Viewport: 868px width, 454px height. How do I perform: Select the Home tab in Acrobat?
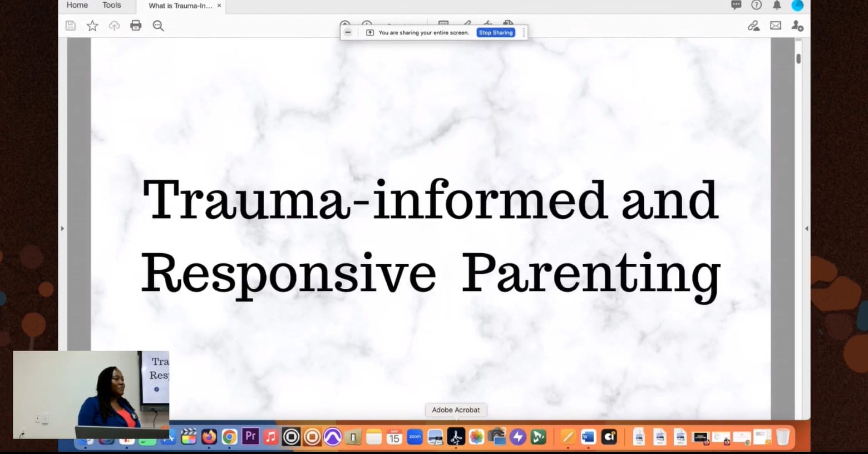point(77,5)
